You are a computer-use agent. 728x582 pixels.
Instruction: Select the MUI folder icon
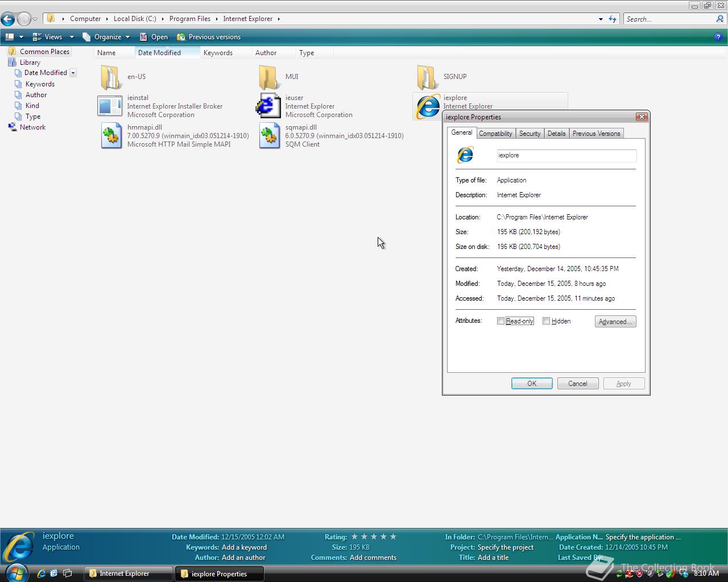tap(269, 77)
